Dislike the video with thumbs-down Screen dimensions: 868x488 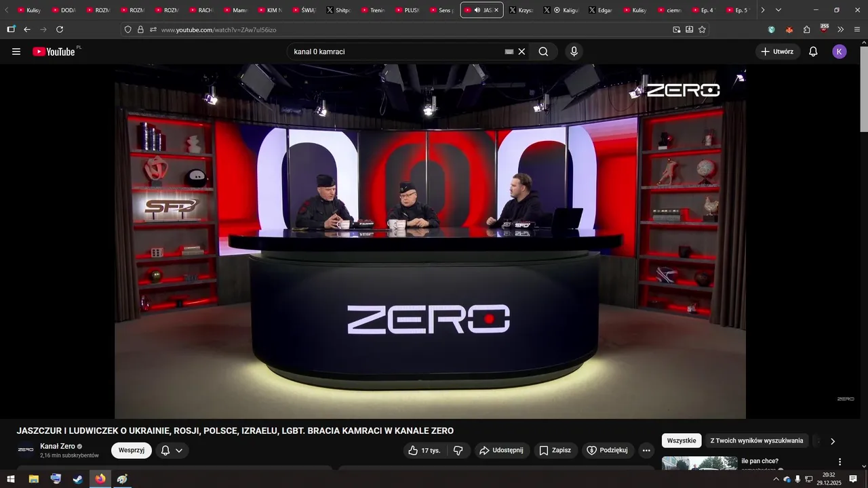click(x=458, y=450)
